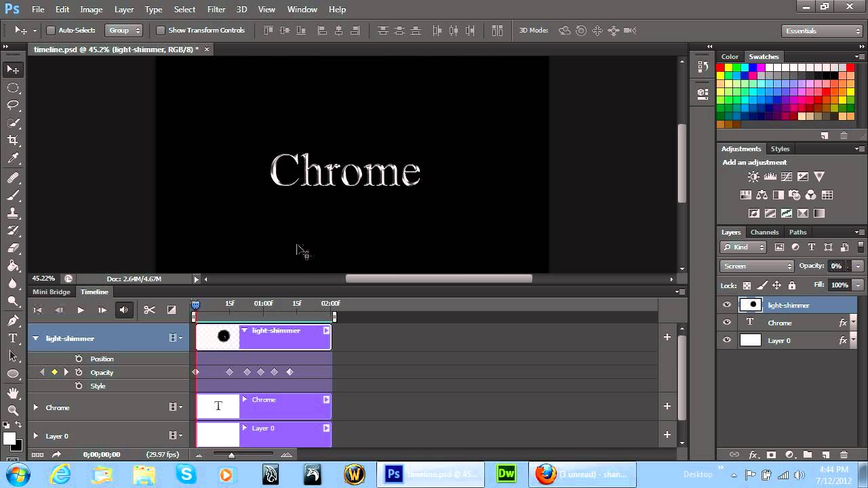Open the Kind layer filter dropdown

pos(743,247)
